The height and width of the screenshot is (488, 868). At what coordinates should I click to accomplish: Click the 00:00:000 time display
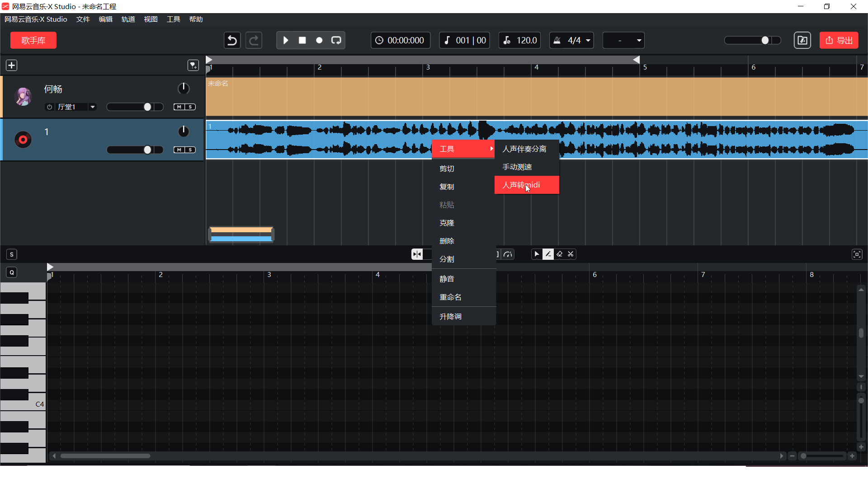click(x=401, y=40)
